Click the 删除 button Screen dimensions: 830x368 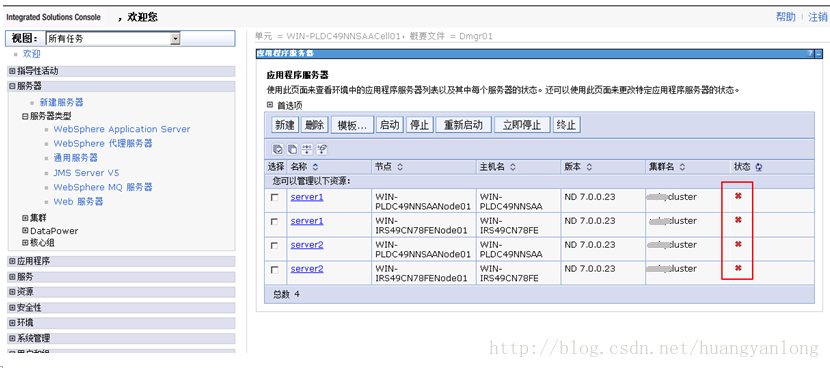pyautogui.click(x=314, y=125)
